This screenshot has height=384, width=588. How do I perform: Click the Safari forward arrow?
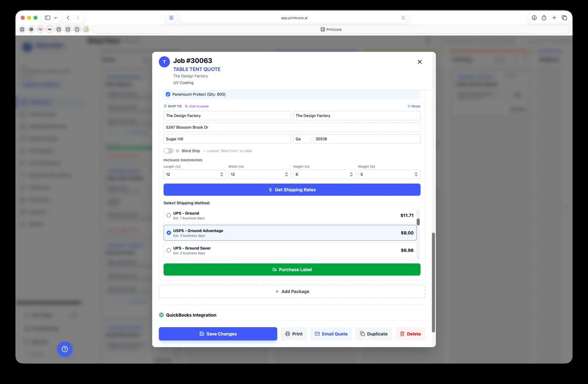[78, 18]
